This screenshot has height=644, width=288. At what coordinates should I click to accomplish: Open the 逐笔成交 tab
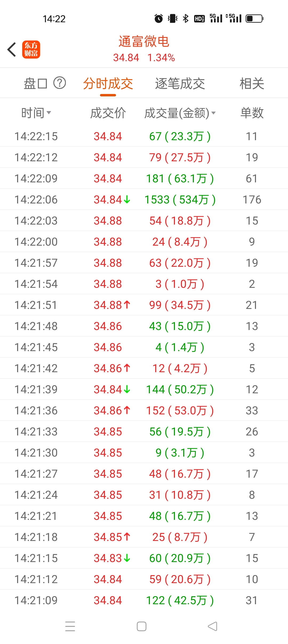180,84
